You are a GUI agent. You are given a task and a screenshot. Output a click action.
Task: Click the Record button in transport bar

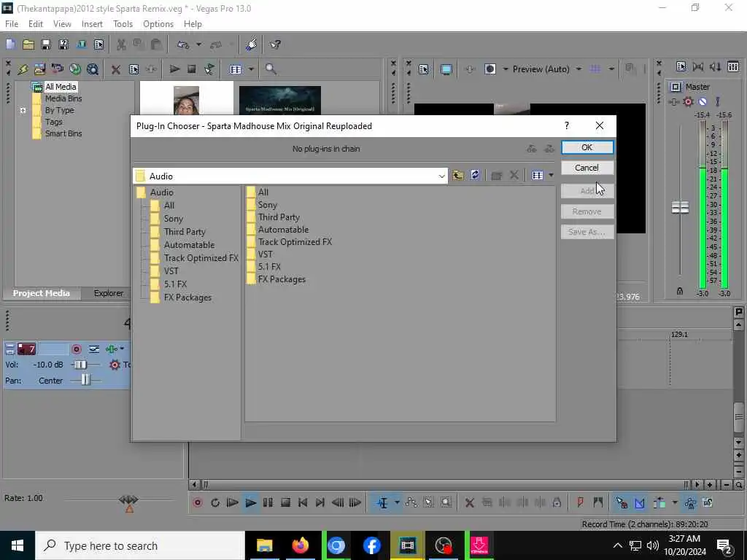197,502
